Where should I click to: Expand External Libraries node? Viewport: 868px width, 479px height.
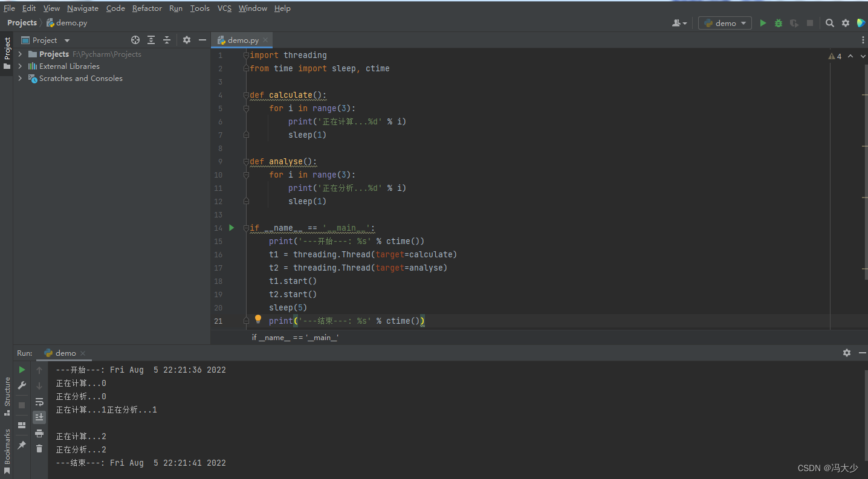click(x=20, y=66)
